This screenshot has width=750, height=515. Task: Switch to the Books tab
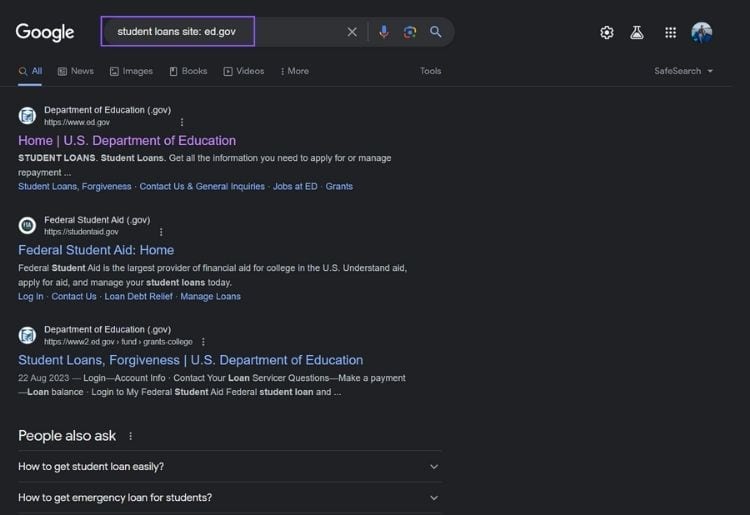point(188,71)
